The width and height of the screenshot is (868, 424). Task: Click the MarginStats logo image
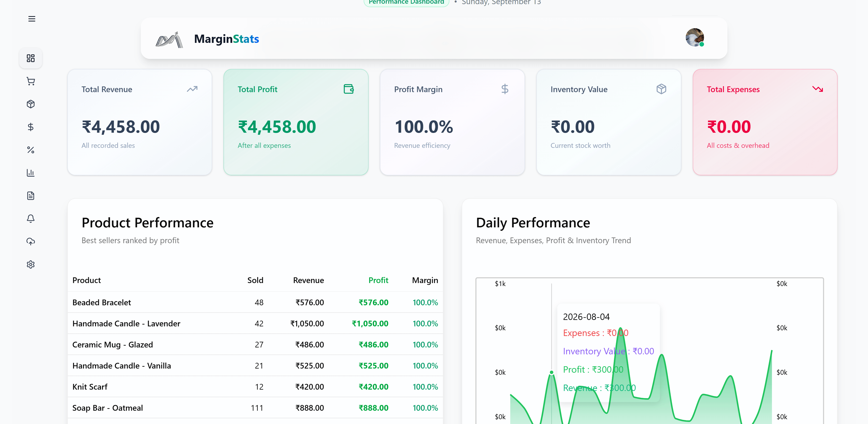pyautogui.click(x=169, y=39)
